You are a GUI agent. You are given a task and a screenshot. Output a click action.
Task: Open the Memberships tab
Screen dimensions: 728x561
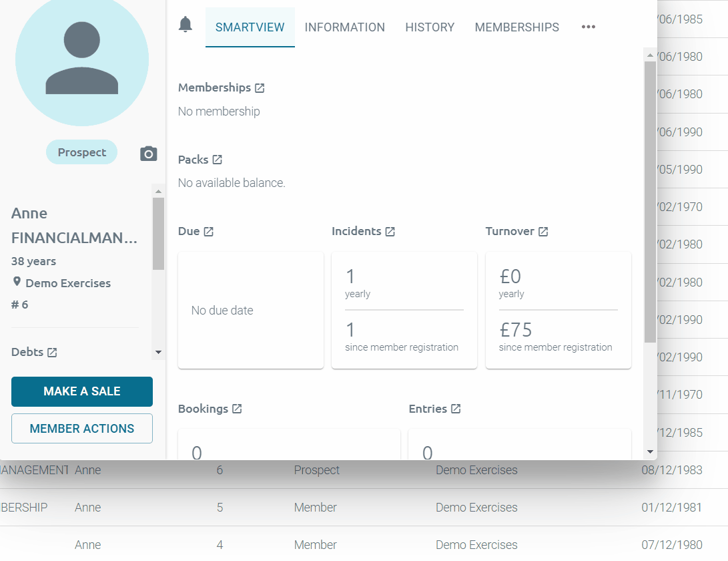pos(516,27)
